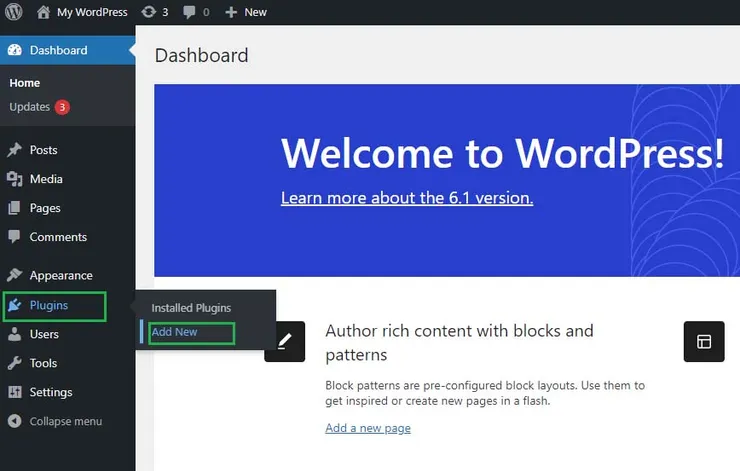Open the Users menu label
This screenshot has width=740, height=471.
click(44, 334)
